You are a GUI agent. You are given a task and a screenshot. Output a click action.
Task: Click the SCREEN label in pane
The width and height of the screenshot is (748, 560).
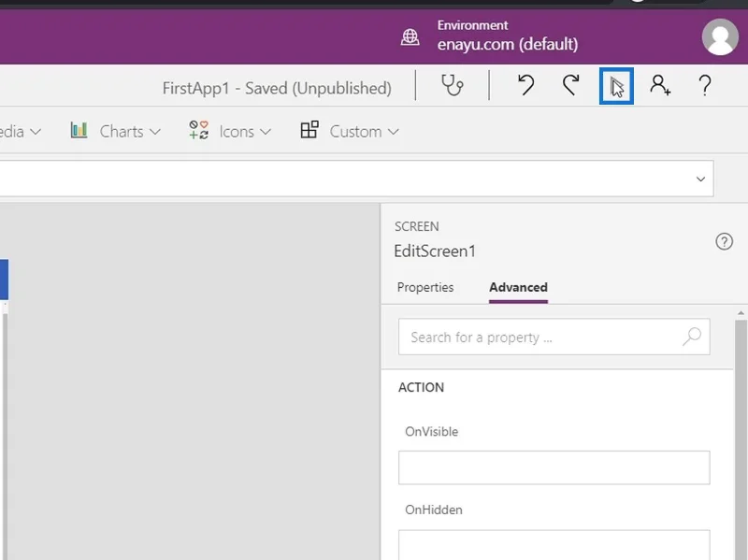[x=416, y=226]
